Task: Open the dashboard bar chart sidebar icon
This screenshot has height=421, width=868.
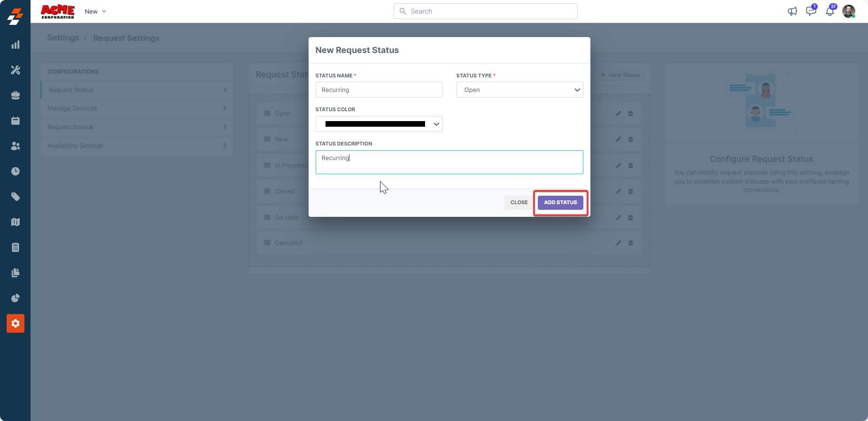Action: [15, 45]
